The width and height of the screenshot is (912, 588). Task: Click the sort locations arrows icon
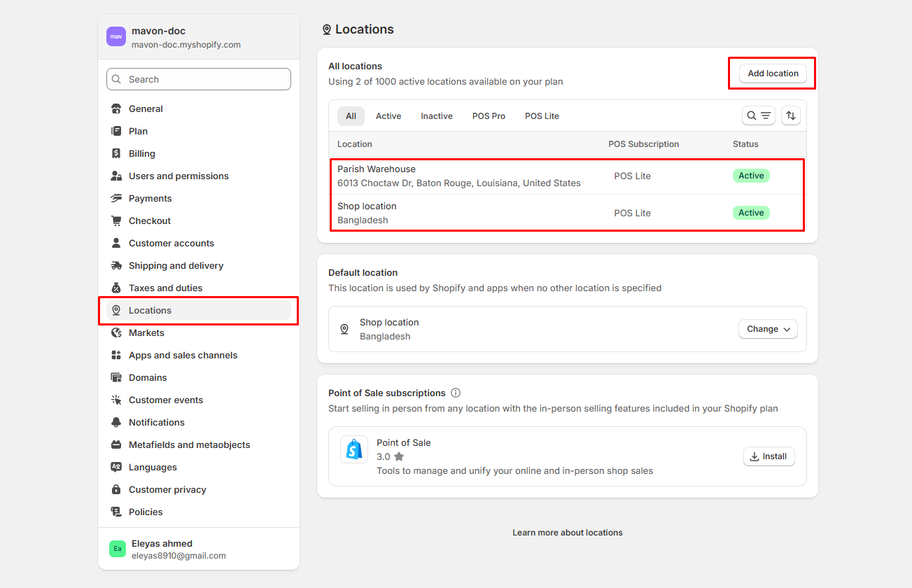coord(790,115)
